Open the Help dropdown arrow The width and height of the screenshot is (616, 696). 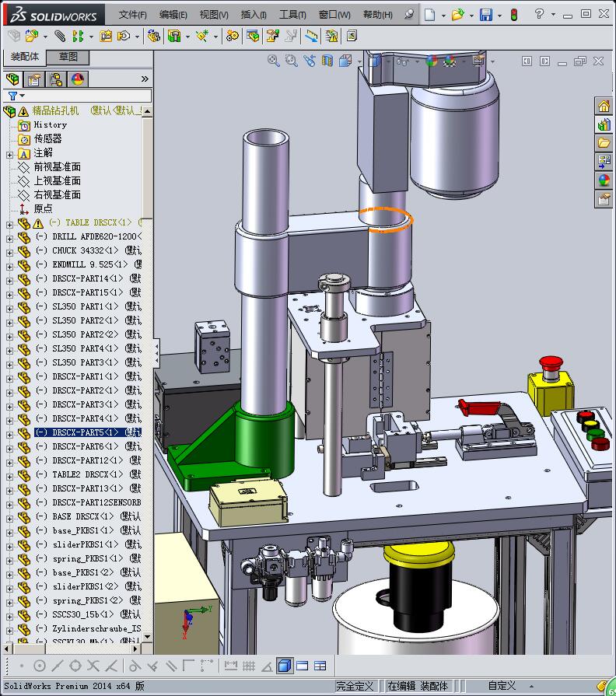tap(553, 14)
